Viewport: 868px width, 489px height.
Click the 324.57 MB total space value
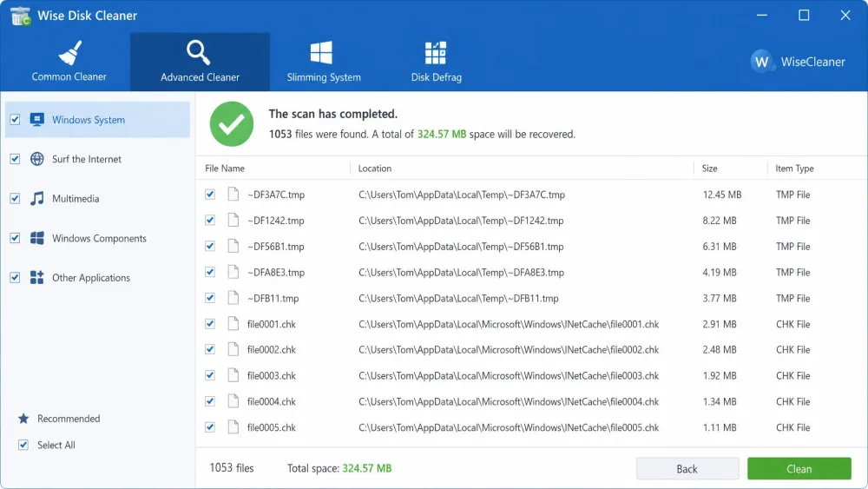367,468
